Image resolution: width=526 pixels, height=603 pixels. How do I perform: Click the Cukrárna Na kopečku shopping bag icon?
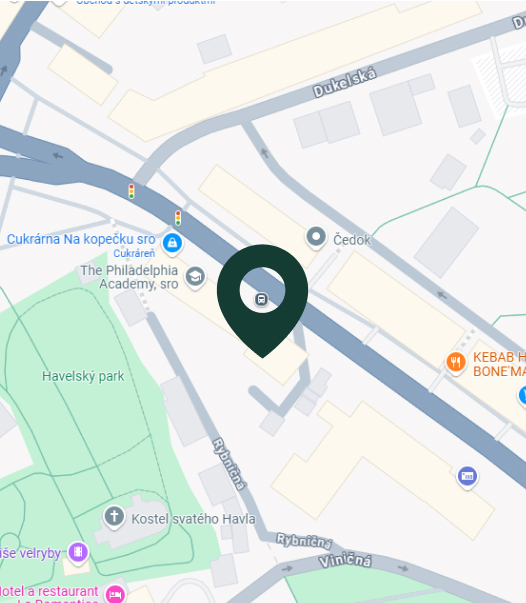(172, 244)
